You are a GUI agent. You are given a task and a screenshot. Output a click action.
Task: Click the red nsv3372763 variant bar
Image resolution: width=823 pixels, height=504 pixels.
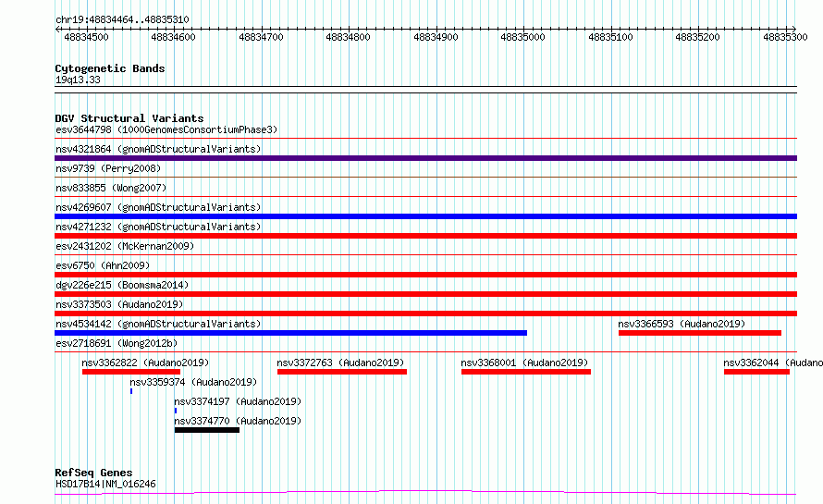click(342, 372)
